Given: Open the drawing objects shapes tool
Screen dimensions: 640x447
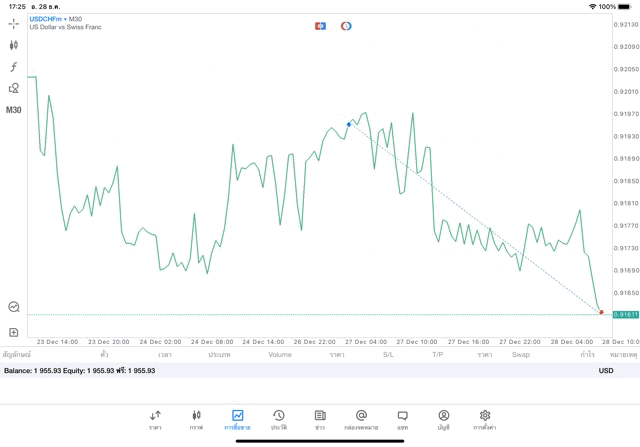Looking at the screenshot, I should (x=14, y=88).
